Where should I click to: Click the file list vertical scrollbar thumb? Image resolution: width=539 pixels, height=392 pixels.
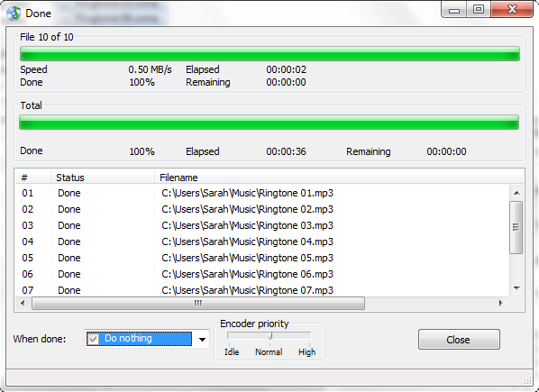pyautogui.click(x=516, y=227)
